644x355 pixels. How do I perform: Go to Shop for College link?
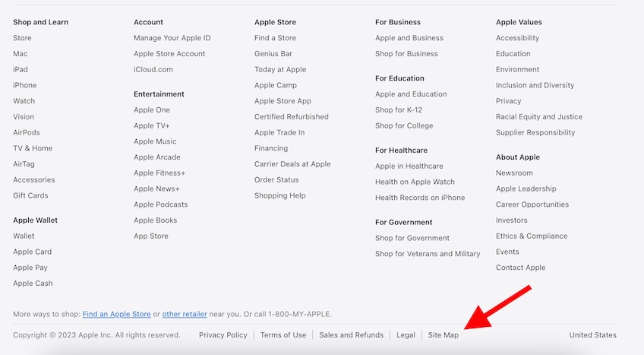click(404, 125)
